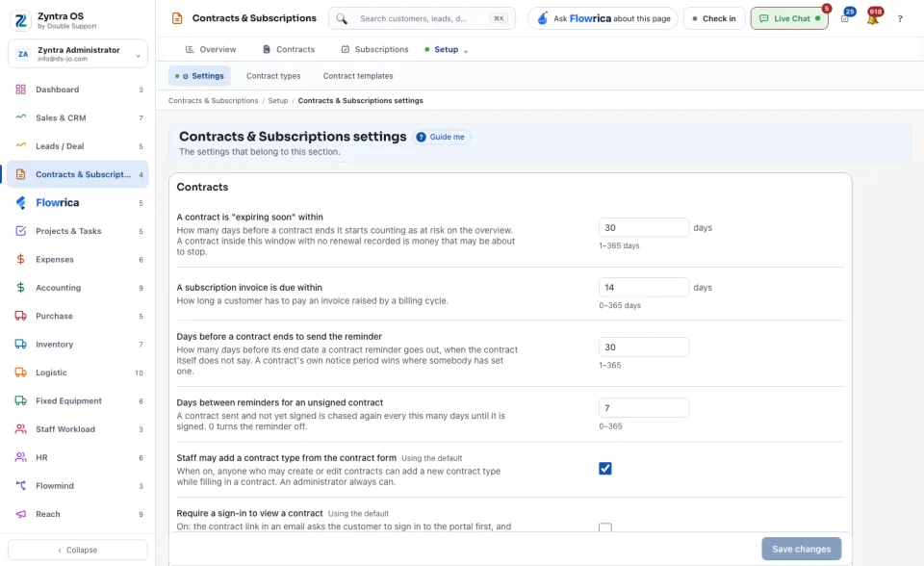This screenshot has width=924, height=566.
Task: Click the search magnifier icon
Action: click(x=342, y=19)
